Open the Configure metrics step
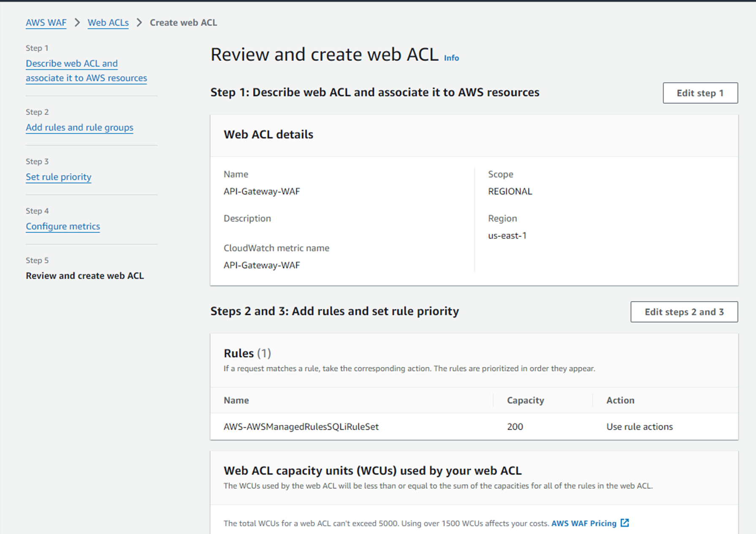Viewport: 756px width, 534px height. click(x=63, y=226)
